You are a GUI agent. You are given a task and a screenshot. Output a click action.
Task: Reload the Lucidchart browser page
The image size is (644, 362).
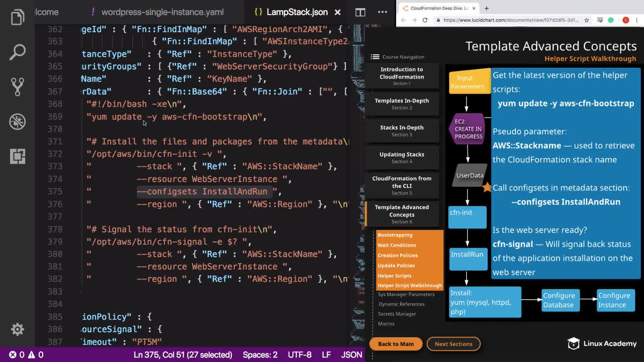tap(425, 20)
